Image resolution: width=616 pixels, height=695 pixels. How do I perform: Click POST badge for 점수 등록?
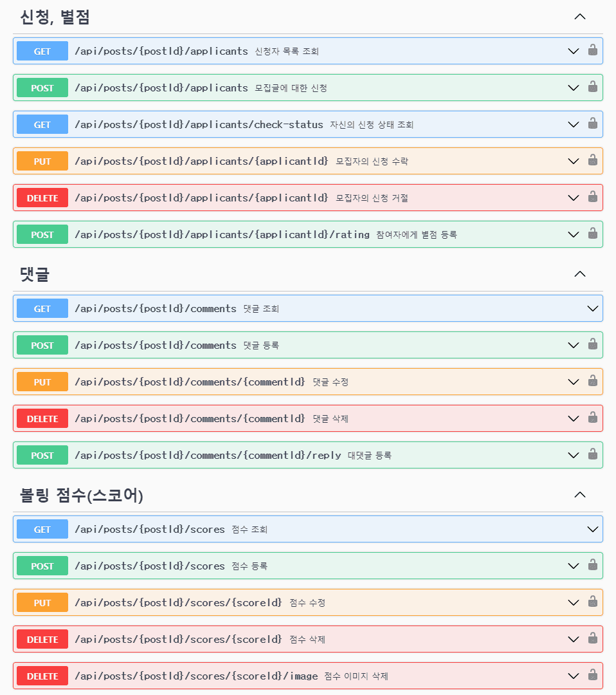42,566
